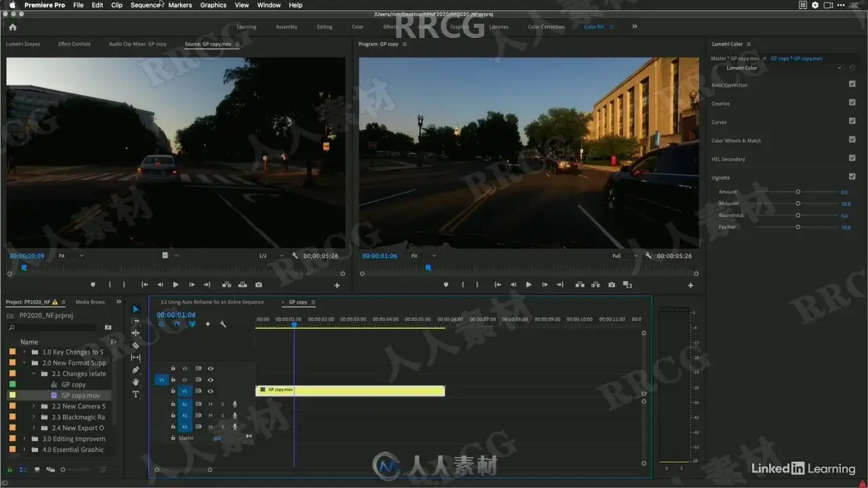Disable the Vignette checkbox
This screenshot has width=868, height=488.
point(852,177)
